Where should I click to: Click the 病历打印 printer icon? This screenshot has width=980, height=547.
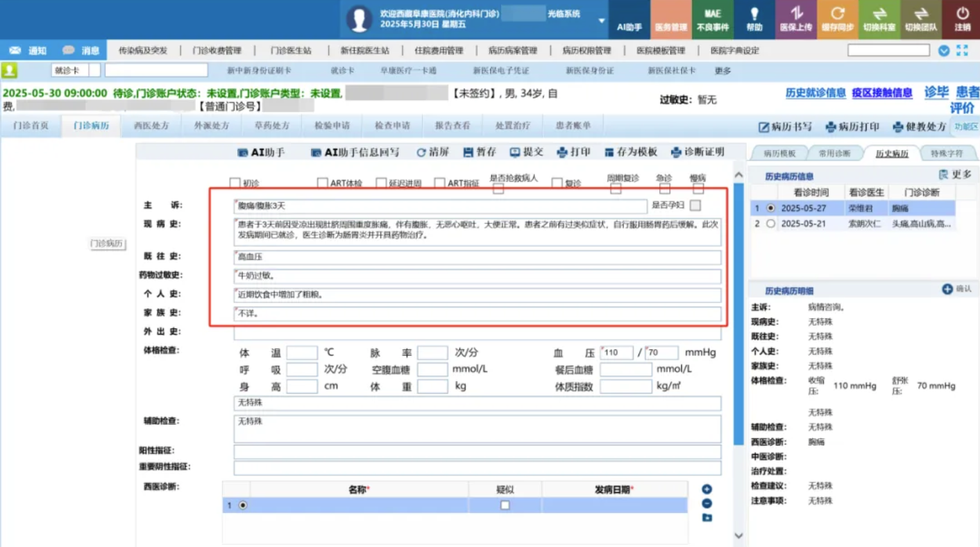(x=831, y=127)
